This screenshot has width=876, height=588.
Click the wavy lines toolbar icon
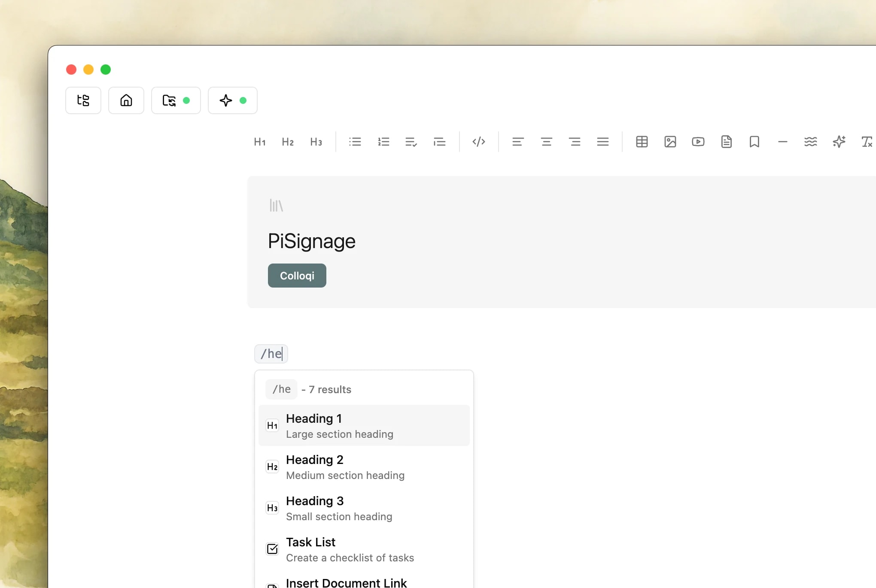click(811, 142)
